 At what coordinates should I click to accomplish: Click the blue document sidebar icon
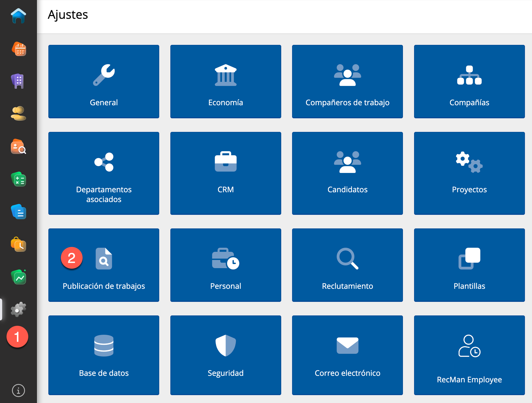tap(18, 212)
